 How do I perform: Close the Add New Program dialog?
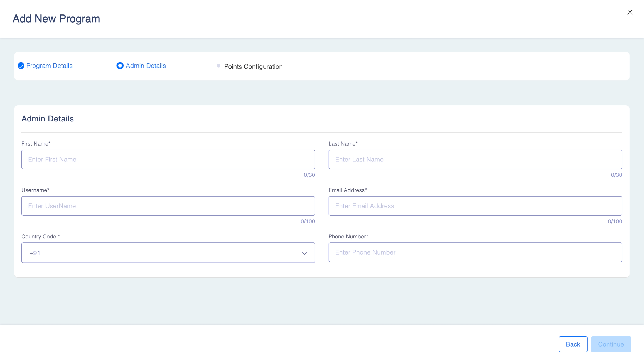[630, 12]
